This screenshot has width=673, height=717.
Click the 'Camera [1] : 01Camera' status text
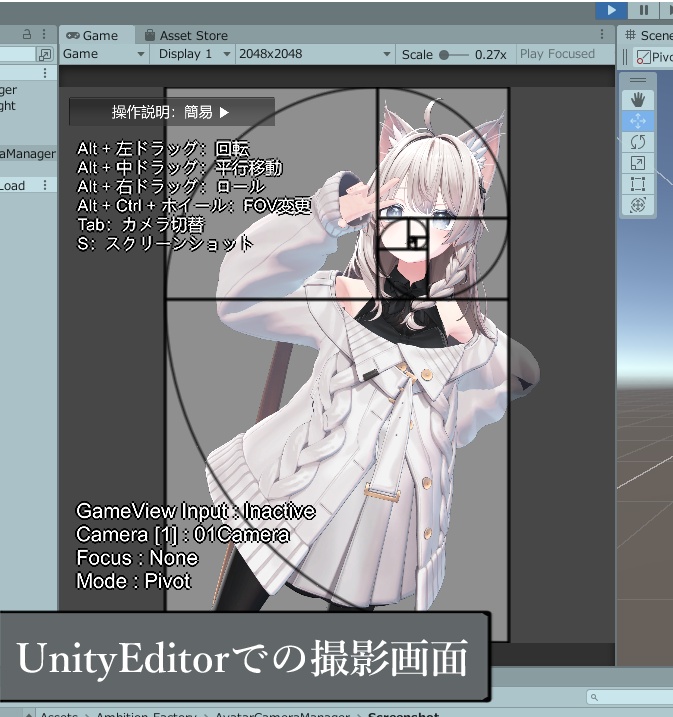(183, 534)
